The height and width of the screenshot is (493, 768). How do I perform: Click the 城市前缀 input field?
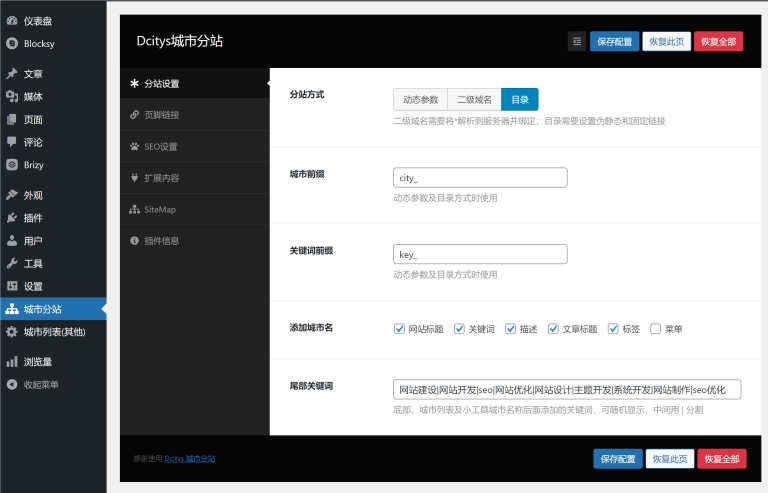480,178
